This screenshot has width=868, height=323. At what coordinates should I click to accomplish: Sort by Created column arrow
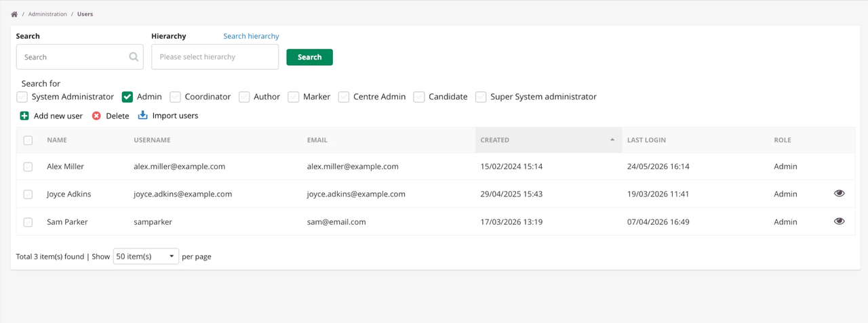[612, 140]
